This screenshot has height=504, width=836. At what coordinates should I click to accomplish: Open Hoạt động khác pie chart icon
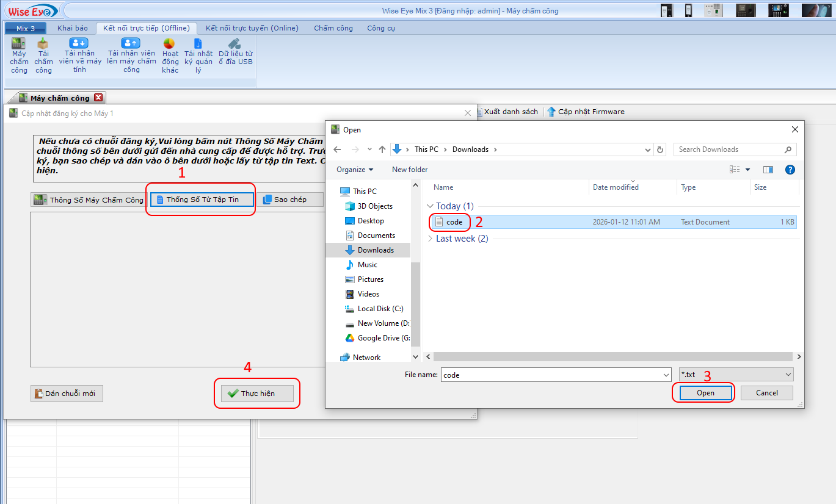169,44
